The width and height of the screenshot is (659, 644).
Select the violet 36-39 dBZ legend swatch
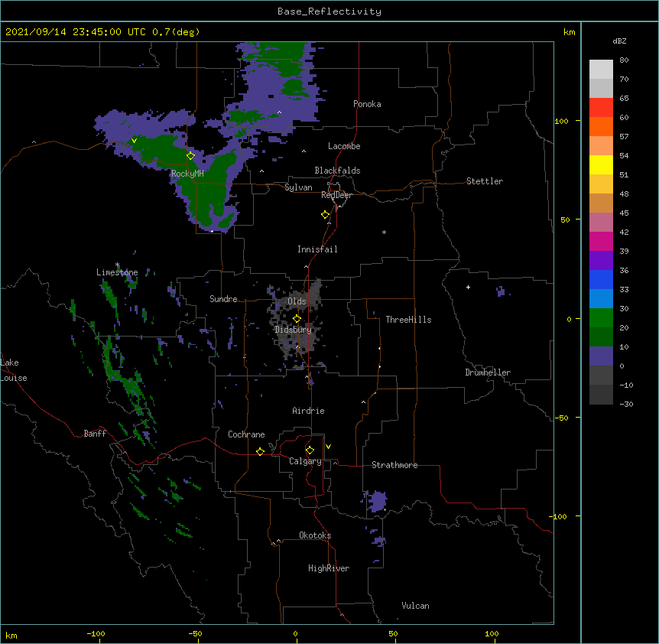601,261
